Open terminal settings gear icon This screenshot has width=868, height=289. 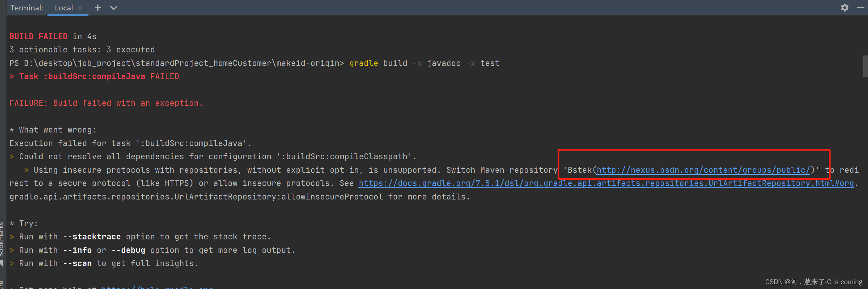click(845, 8)
